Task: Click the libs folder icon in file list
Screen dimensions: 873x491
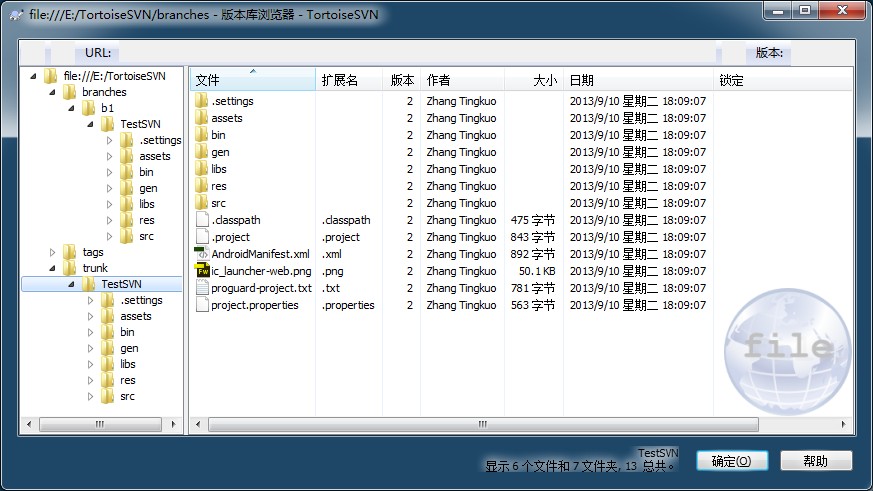Action: 201,169
